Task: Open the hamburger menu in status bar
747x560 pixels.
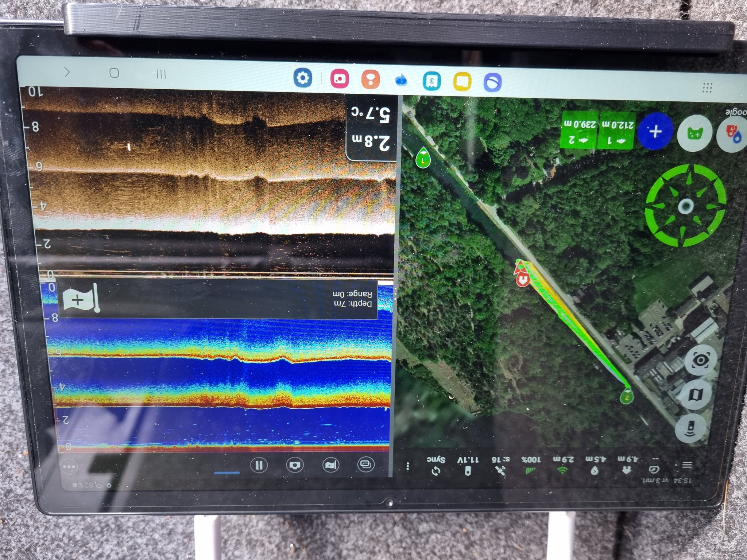Action: tap(688, 465)
